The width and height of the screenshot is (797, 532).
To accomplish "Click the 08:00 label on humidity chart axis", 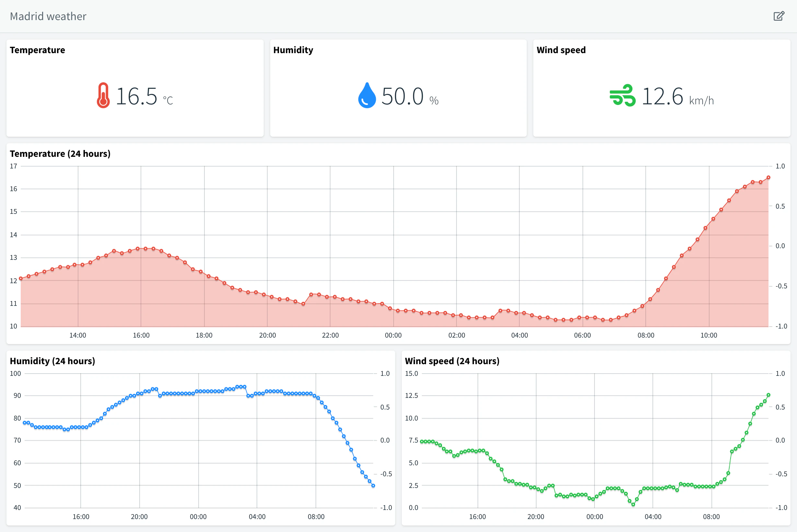I will tap(316, 517).
